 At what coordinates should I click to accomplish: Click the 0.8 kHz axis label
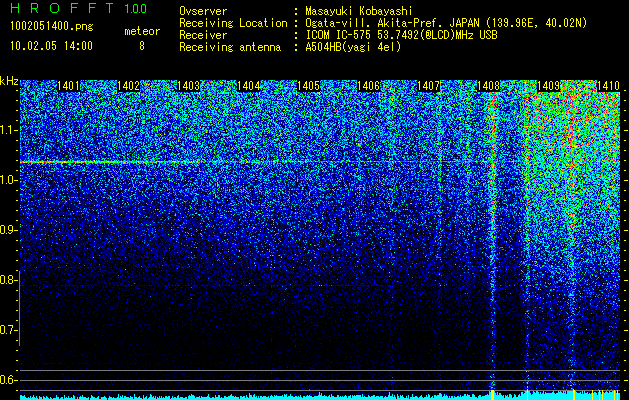[9, 280]
